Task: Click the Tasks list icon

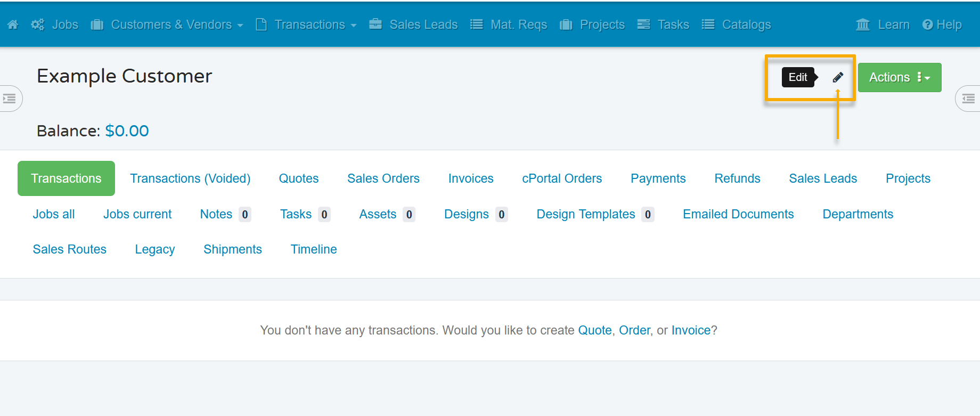Action: (644, 25)
